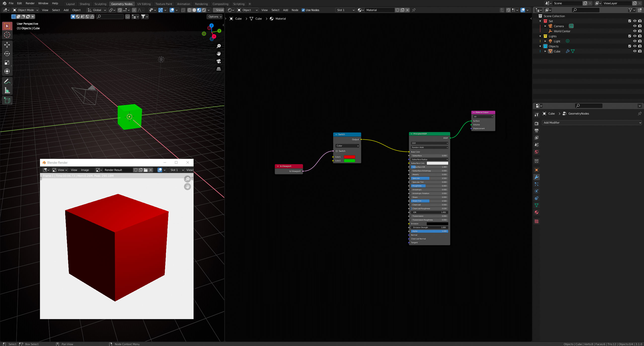Choose the Measure tool
644x346 pixels.
(7, 90)
